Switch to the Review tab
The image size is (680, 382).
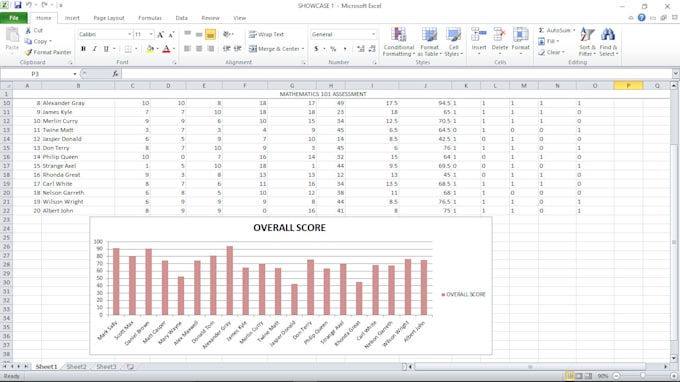click(x=210, y=18)
